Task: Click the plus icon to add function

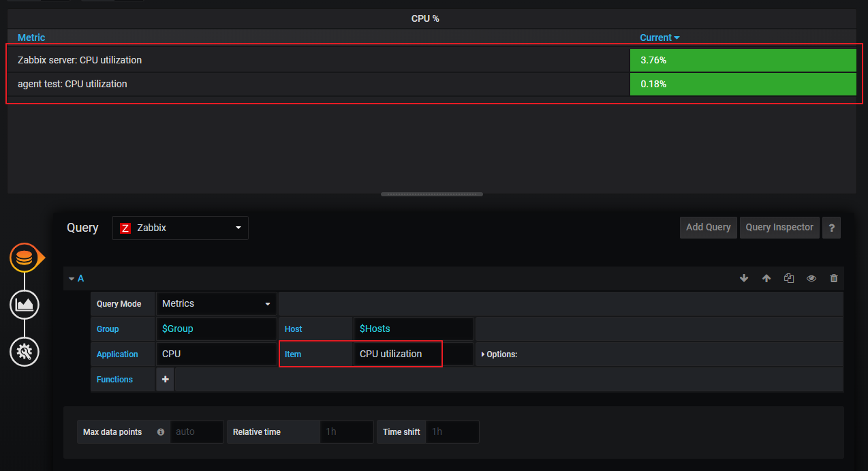Action: (x=165, y=379)
